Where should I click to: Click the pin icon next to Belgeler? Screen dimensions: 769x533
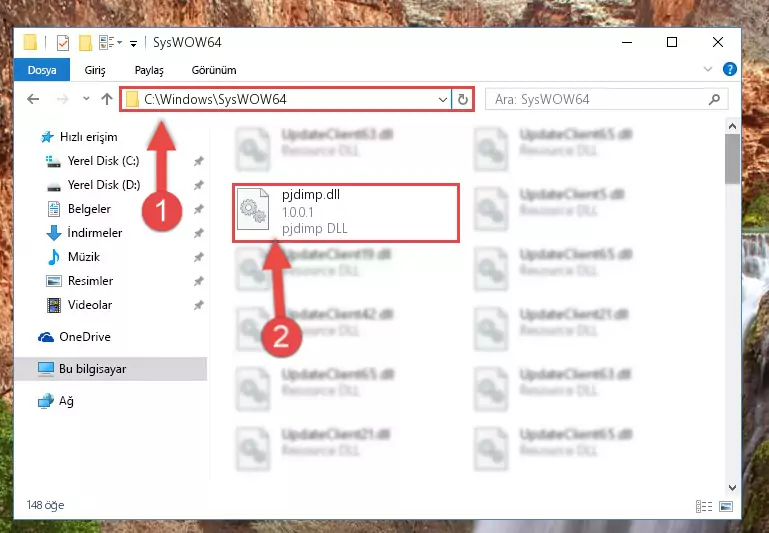coord(198,209)
